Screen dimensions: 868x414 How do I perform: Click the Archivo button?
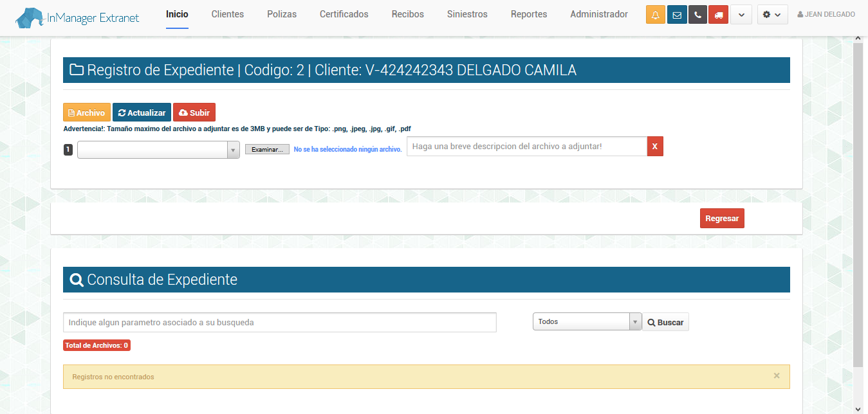point(87,113)
